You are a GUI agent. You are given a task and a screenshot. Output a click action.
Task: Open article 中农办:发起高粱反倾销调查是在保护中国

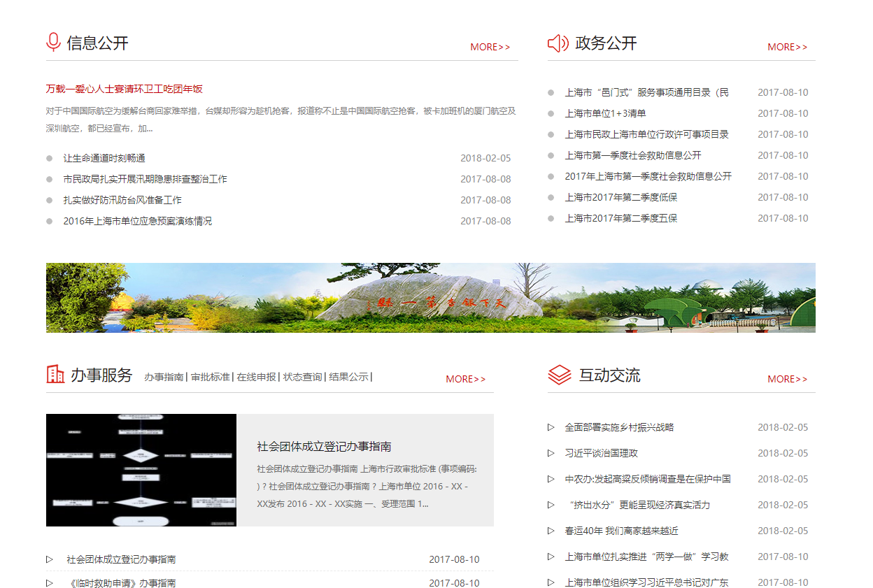(648, 479)
